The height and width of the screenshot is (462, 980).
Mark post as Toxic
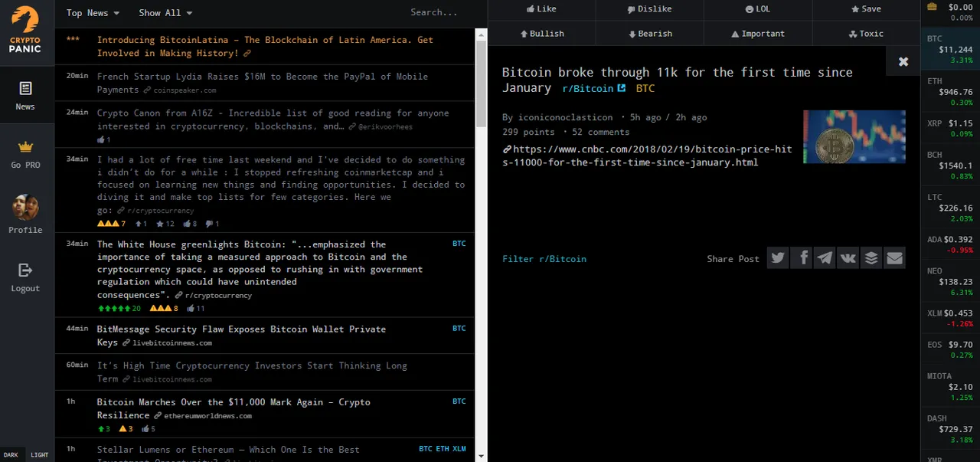tap(866, 34)
